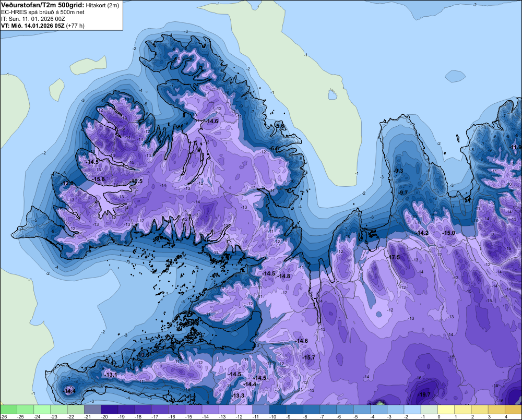This screenshot has height=420, width=522.
Task: Click the 'Hitakort (2m)' label
Action: click(x=102, y=5)
